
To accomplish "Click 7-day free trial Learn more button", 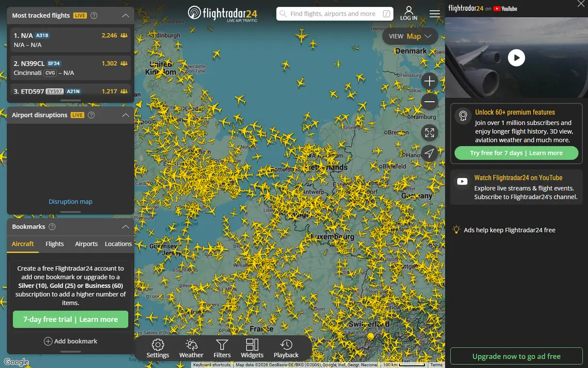I will pyautogui.click(x=71, y=319).
